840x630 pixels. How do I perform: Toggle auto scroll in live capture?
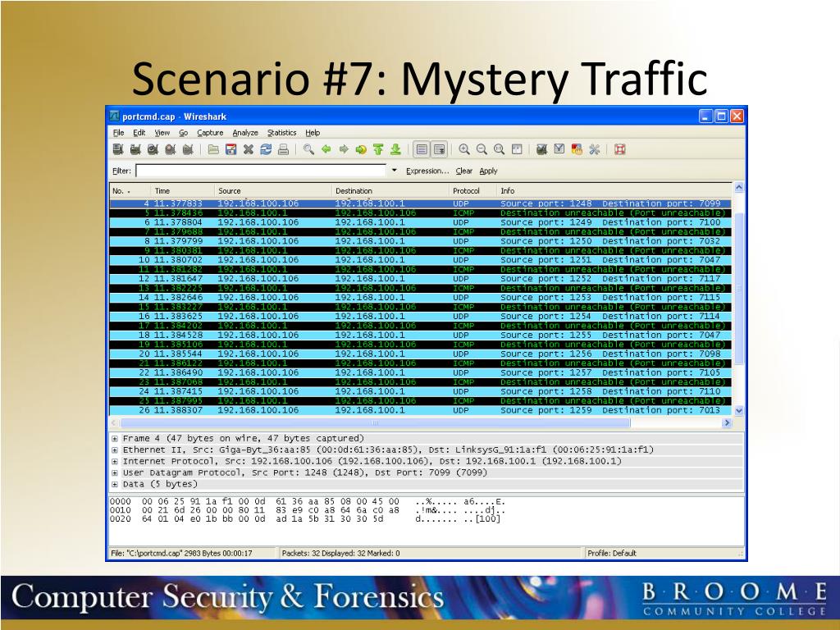[x=440, y=149]
